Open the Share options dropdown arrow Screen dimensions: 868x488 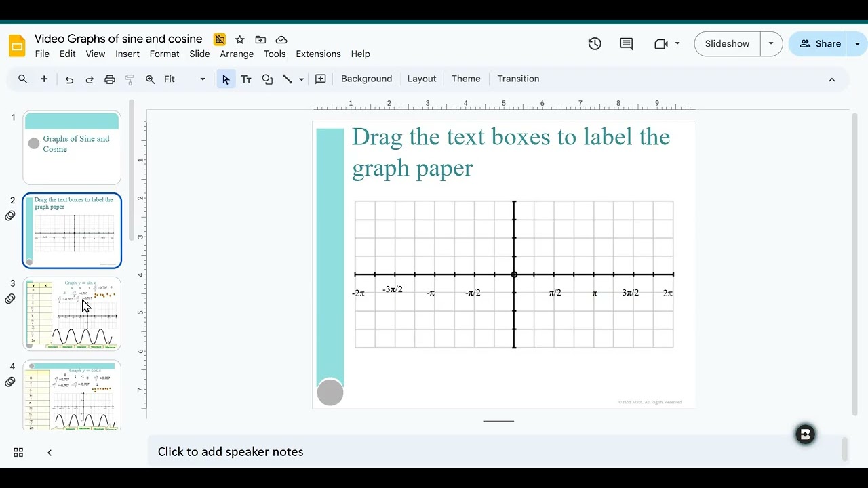click(x=857, y=44)
